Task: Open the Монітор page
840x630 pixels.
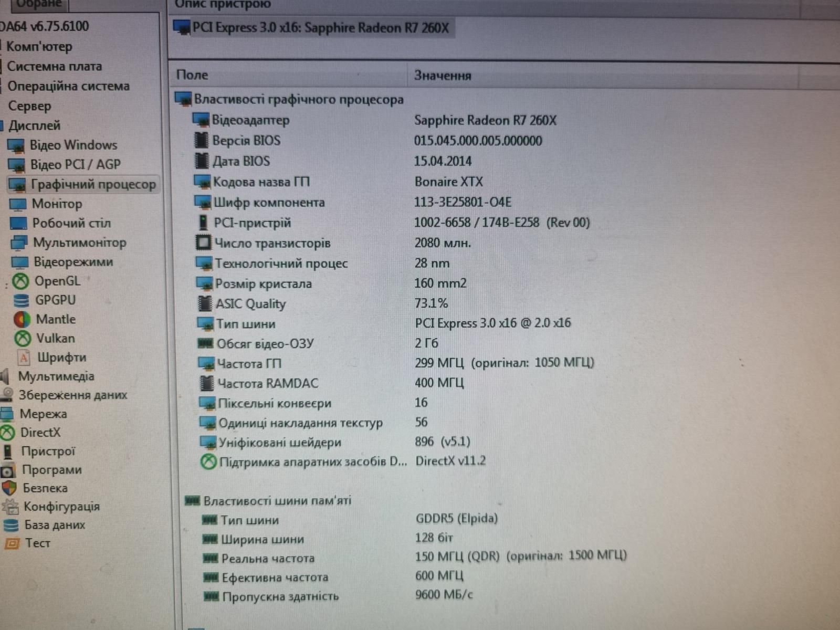Action: (x=57, y=204)
